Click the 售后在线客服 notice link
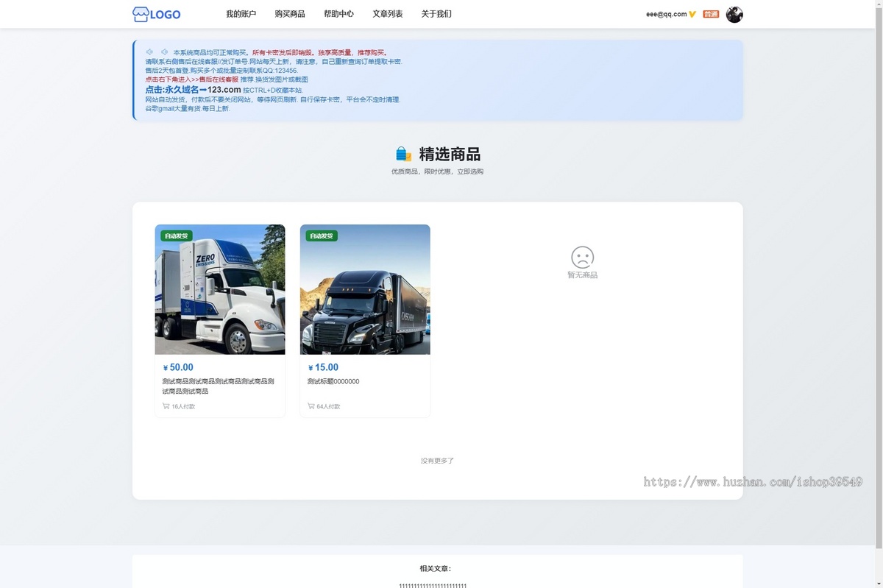Image resolution: width=883 pixels, height=588 pixels. point(219,79)
